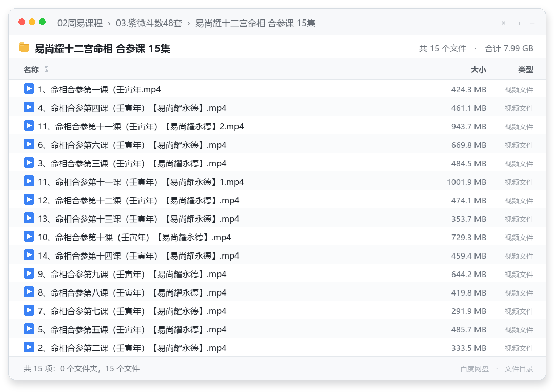Select file name 11、命相合参第十一课 ending in 2.mp4
This screenshot has width=554, height=392.
(141, 126)
